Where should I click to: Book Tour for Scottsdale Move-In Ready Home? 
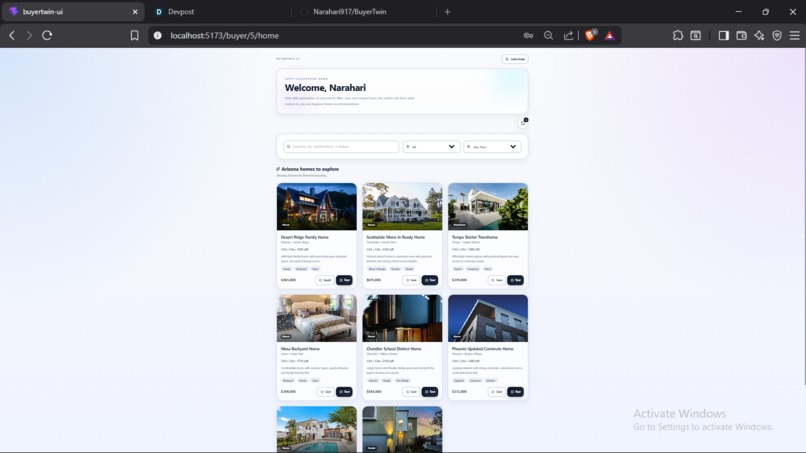[x=430, y=280]
